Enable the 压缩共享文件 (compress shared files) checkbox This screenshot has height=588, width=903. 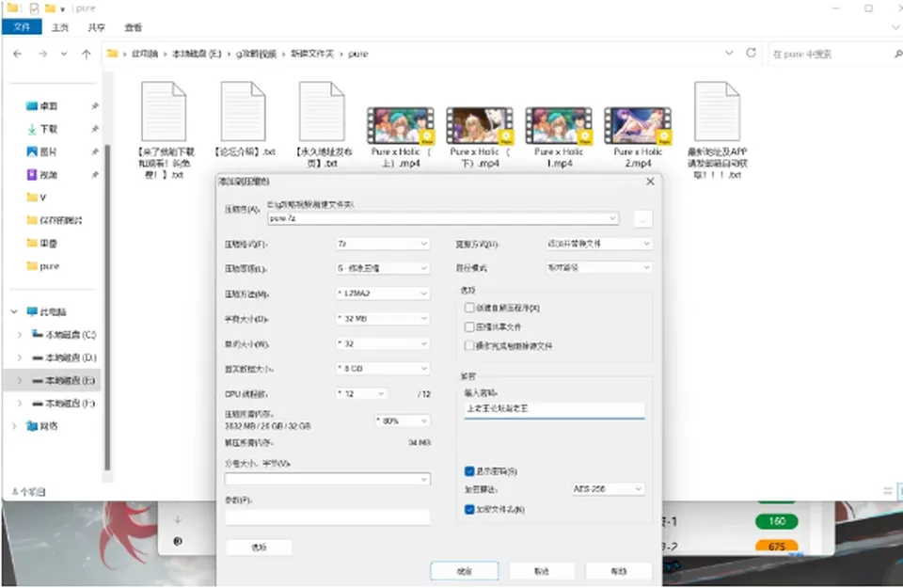(469, 326)
